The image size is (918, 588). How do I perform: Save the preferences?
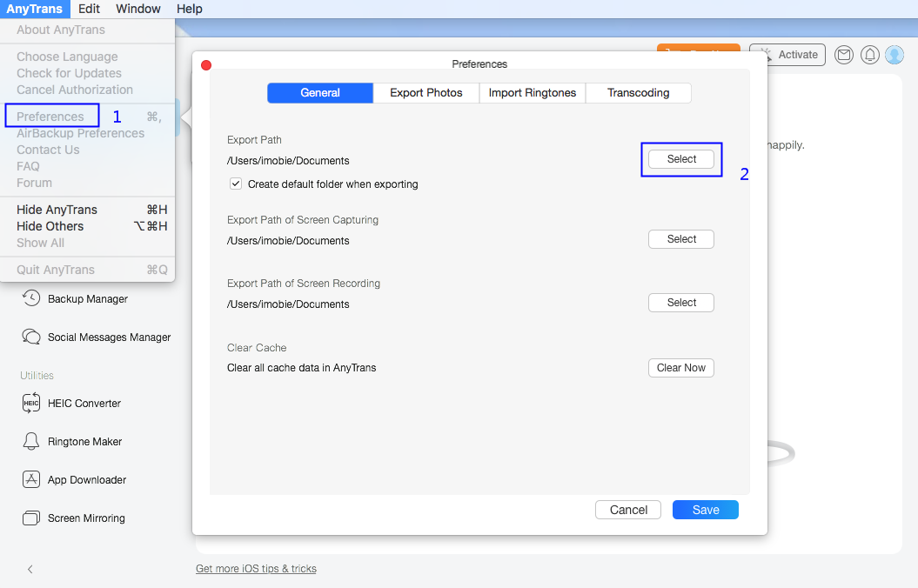706,510
